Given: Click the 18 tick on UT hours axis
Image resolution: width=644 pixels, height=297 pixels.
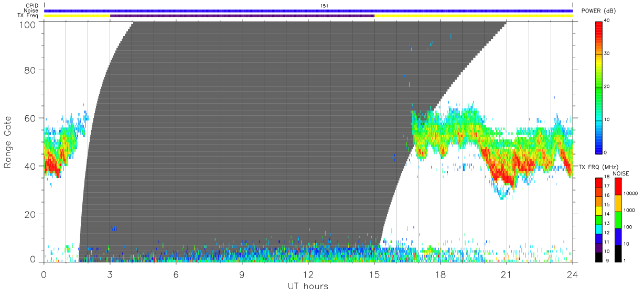Looking at the screenshot, I should [441, 274].
